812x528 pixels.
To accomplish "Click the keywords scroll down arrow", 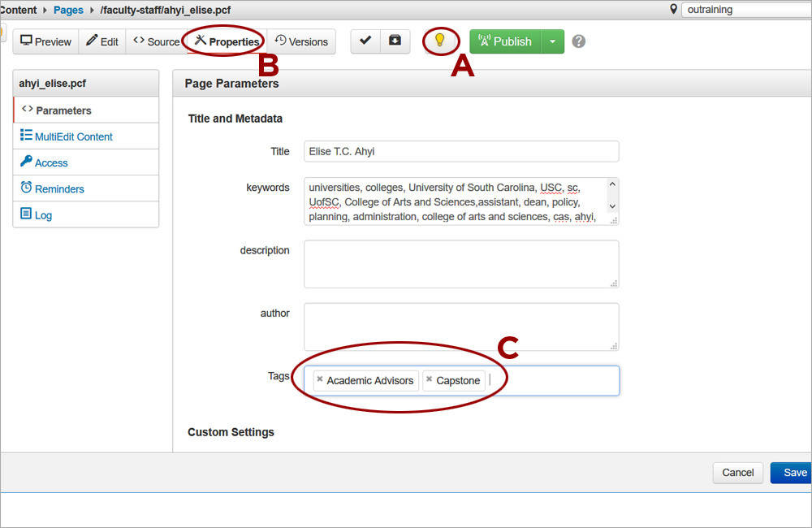I will 612,206.
